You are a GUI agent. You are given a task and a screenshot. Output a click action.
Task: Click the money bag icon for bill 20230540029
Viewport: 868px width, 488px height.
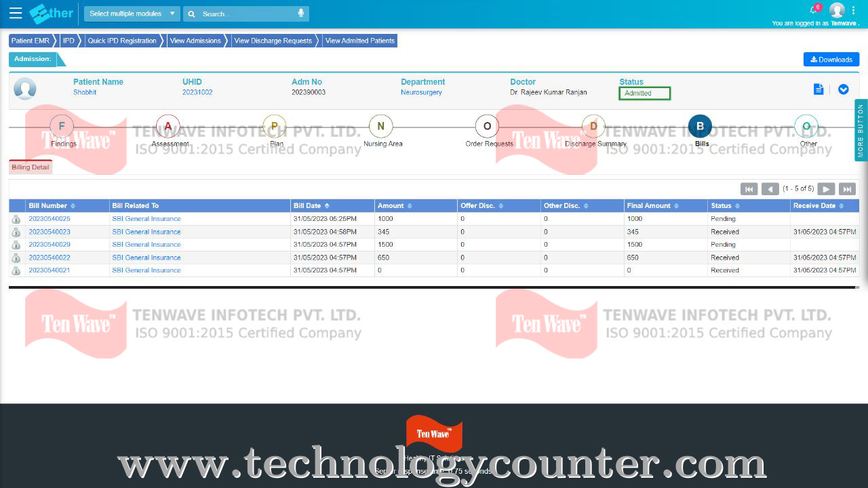click(16, 245)
